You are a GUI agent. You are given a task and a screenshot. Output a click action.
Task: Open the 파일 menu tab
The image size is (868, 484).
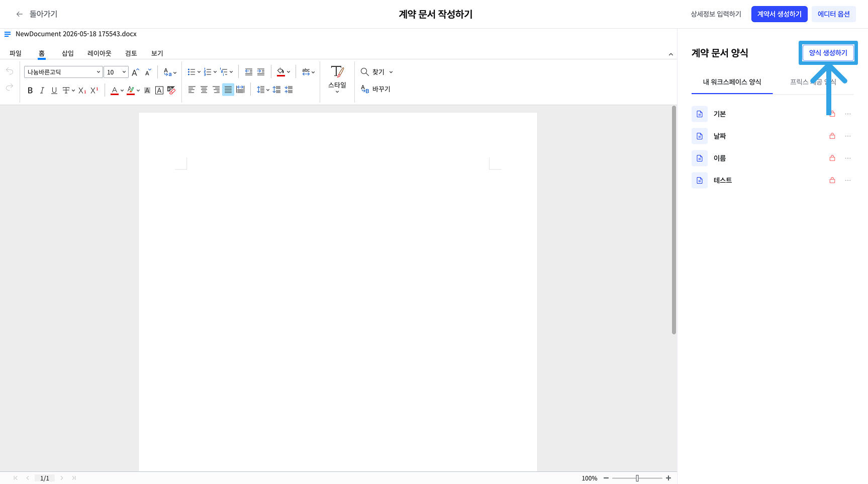16,53
